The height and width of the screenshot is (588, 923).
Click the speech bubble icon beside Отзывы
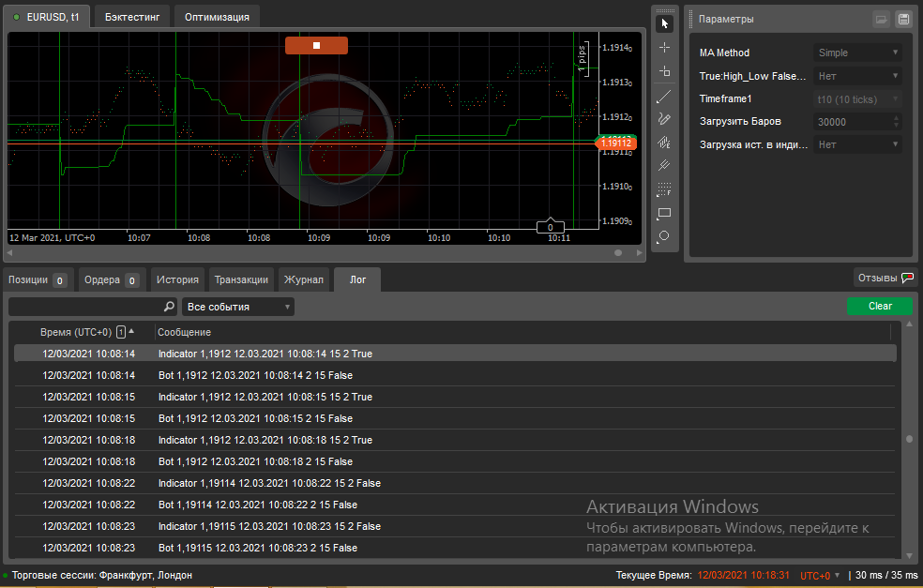coord(907,278)
